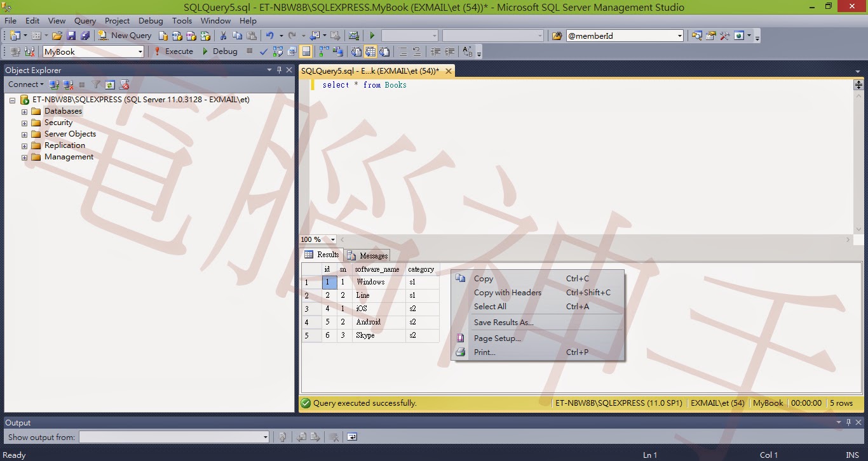Click the New Query toolbar button
The height and width of the screenshot is (461, 868).
[x=125, y=36]
